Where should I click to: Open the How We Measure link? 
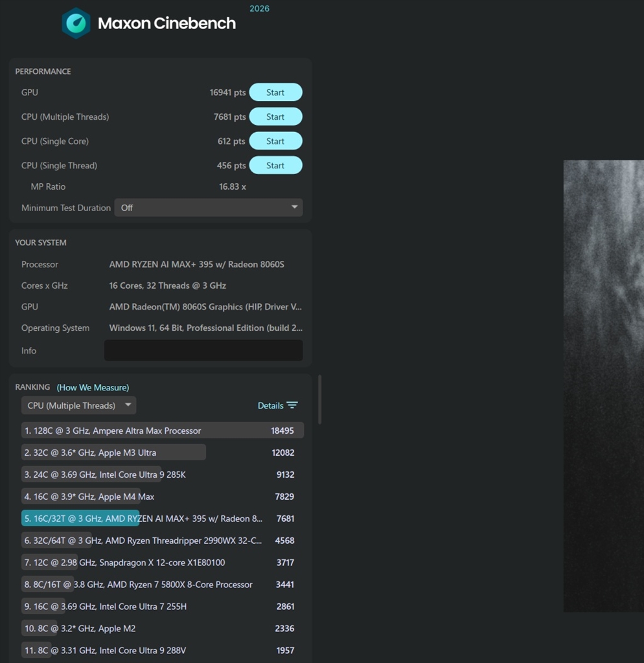tap(93, 387)
